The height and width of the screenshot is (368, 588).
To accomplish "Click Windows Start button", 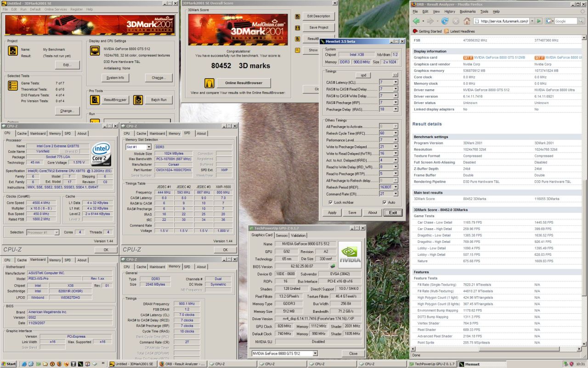I will 9,364.
